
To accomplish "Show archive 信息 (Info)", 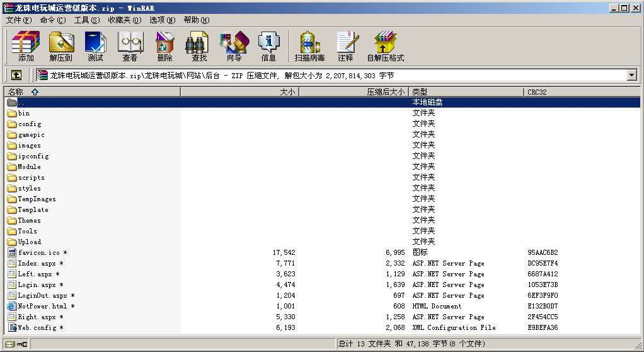I will coord(268,46).
